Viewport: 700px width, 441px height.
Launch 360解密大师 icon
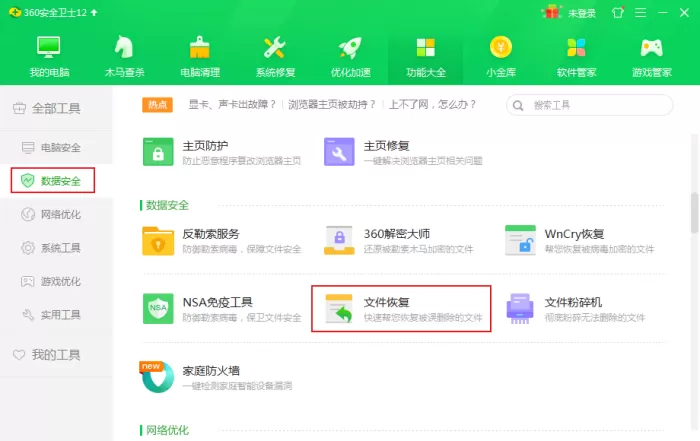(x=339, y=241)
